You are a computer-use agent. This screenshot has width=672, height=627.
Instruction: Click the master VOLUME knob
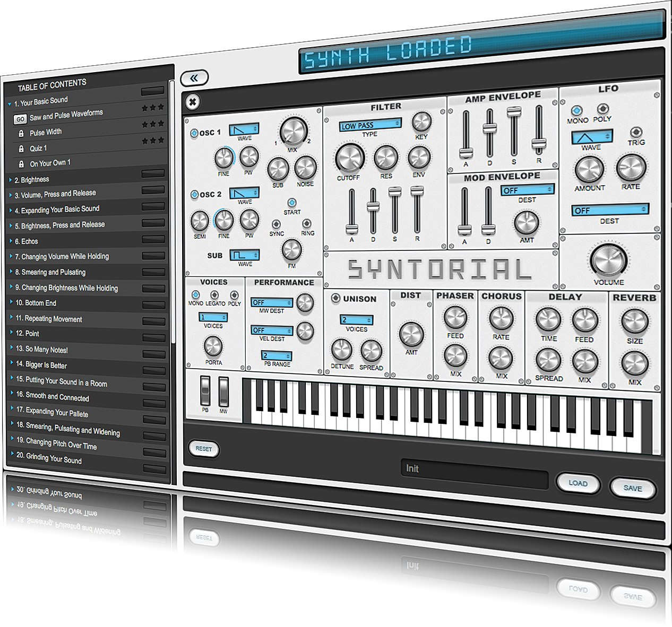click(608, 260)
